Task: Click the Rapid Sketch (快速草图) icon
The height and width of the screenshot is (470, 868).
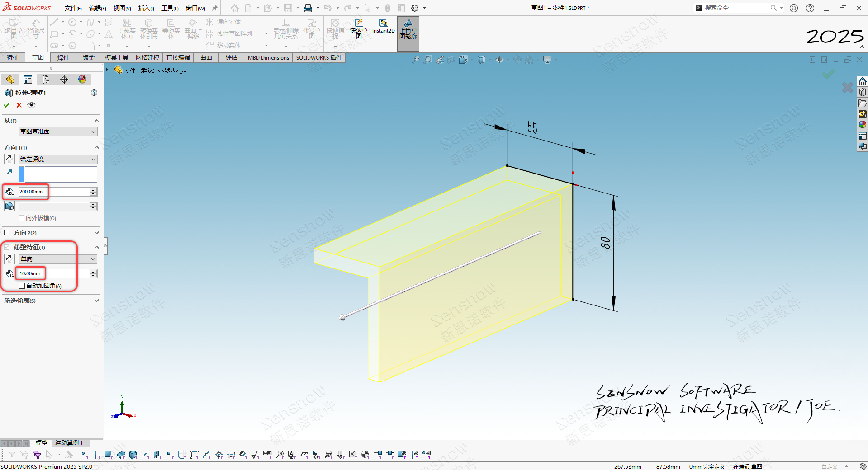Action: [359, 27]
